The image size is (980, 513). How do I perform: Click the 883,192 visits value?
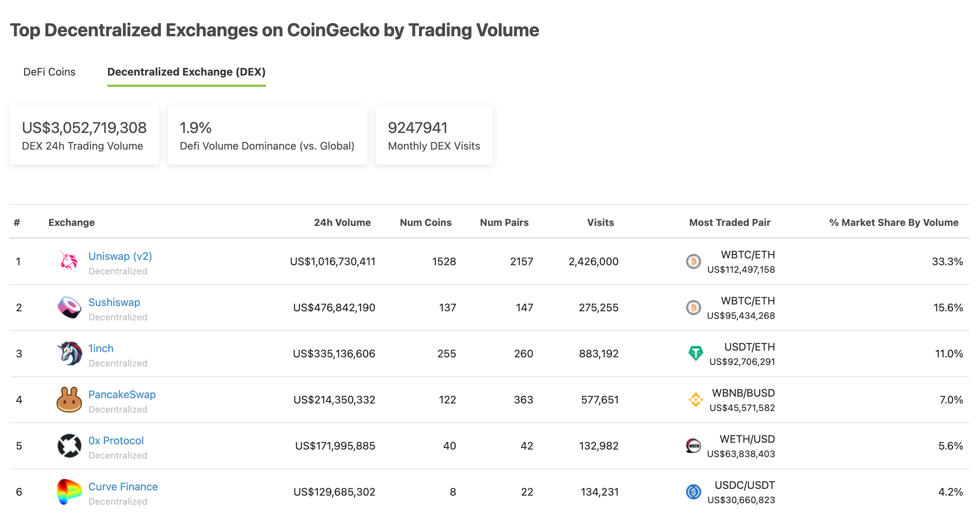598,353
